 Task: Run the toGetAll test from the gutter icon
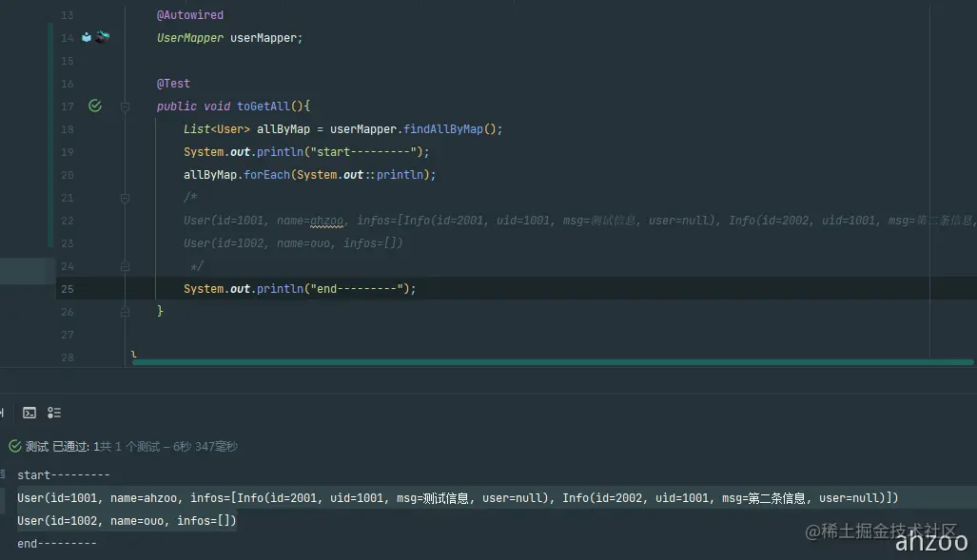coord(95,106)
